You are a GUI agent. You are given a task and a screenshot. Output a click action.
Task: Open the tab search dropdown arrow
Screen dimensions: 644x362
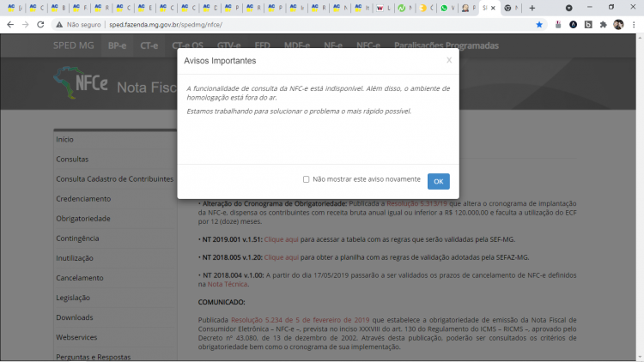pyautogui.click(x=568, y=8)
